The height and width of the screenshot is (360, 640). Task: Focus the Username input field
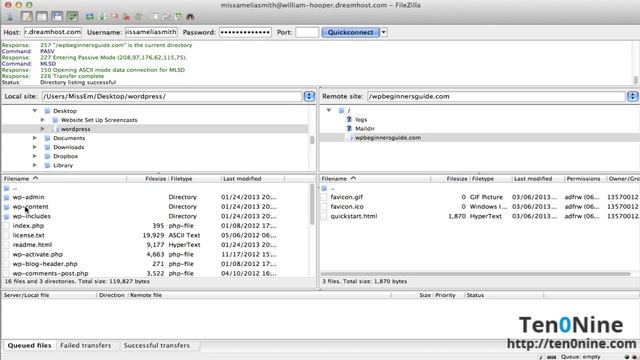[x=151, y=32]
